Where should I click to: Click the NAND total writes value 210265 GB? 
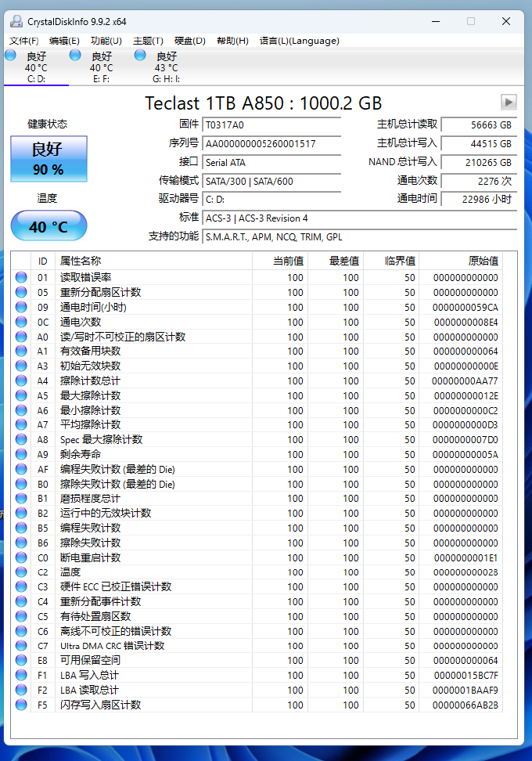click(x=479, y=163)
